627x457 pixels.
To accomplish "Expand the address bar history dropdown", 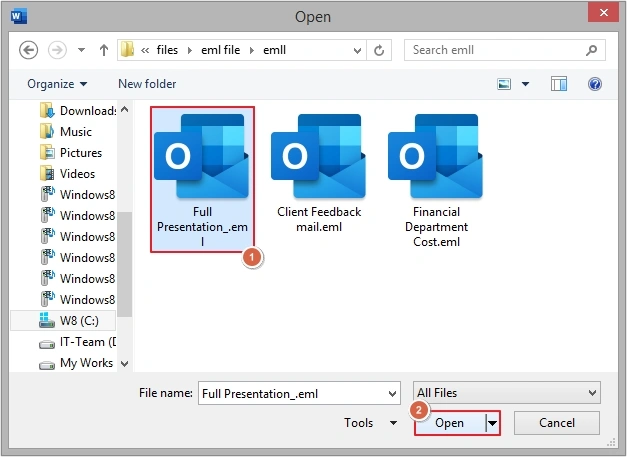I will 357,50.
